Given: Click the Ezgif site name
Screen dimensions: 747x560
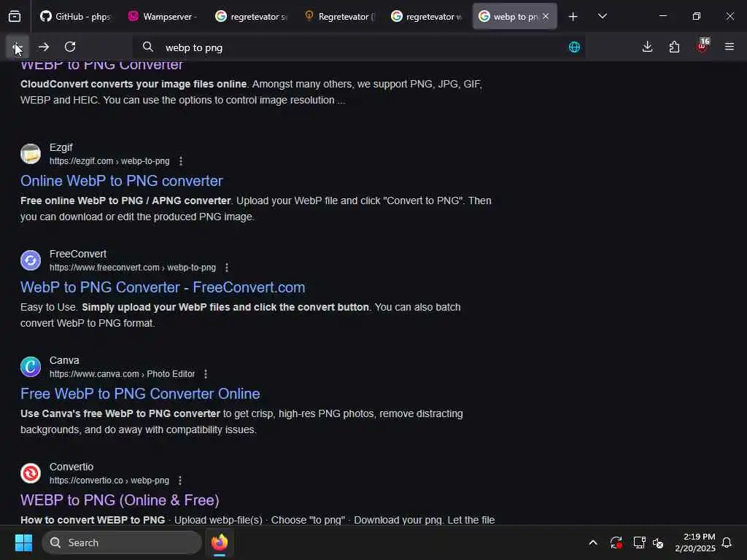Looking at the screenshot, I should tap(61, 147).
